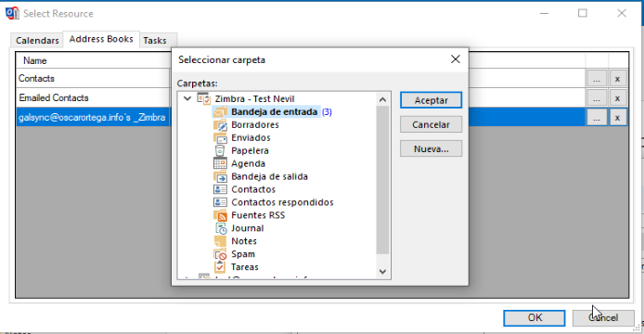The width and height of the screenshot is (644, 334).
Task: Click the Fuentes RSS feed icon
Action: pos(220,215)
